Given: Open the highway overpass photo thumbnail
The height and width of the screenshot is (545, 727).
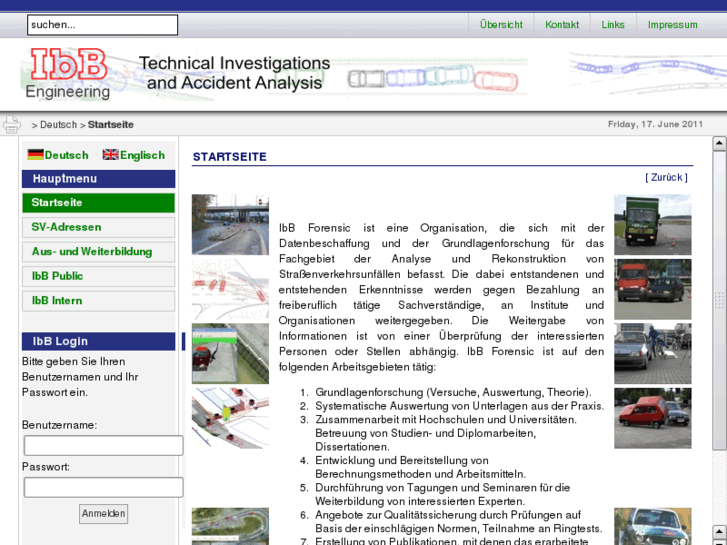Looking at the screenshot, I should pyautogui.click(x=230, y=224).
